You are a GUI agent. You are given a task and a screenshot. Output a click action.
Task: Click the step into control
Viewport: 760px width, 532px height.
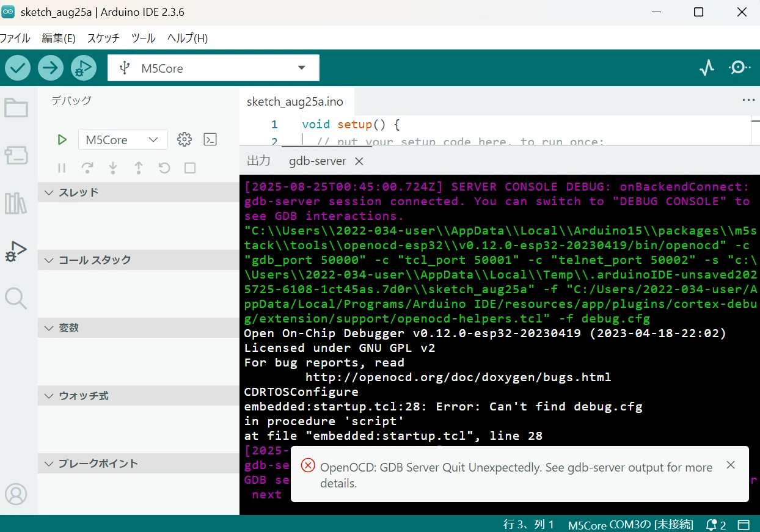(113, 168)
